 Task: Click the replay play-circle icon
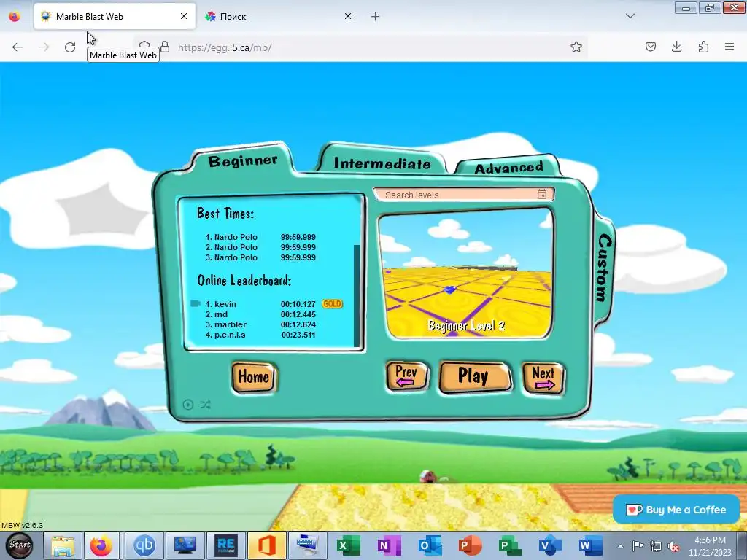(188, 404)
